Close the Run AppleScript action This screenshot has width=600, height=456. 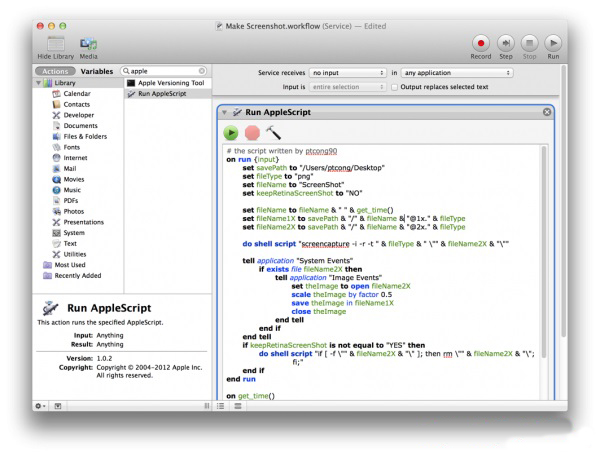pyautogui.click(x=547, y=112)
